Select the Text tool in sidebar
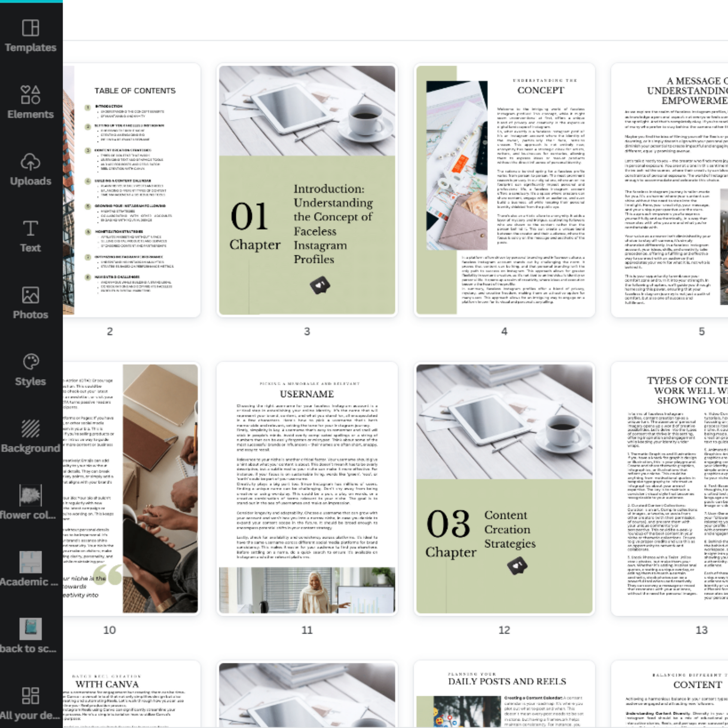 tap(31, 236)
